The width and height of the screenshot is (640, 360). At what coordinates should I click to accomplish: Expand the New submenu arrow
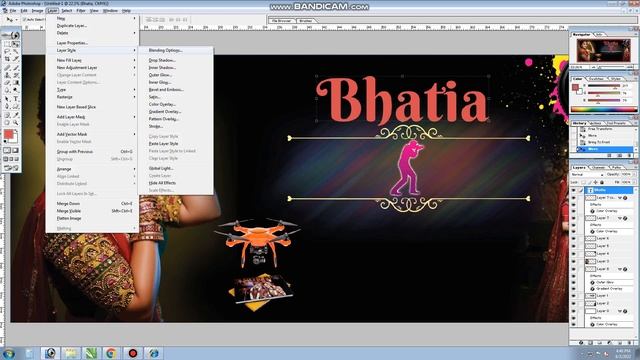tap(134, 18)
